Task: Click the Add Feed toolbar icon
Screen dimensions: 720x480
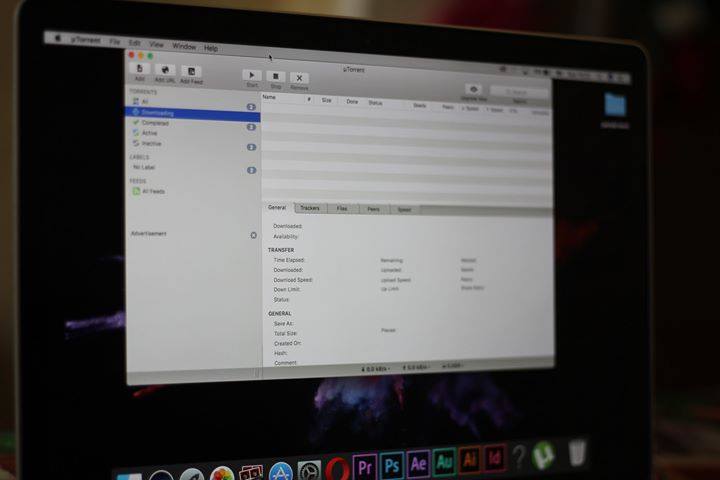Action: point(191,72)
